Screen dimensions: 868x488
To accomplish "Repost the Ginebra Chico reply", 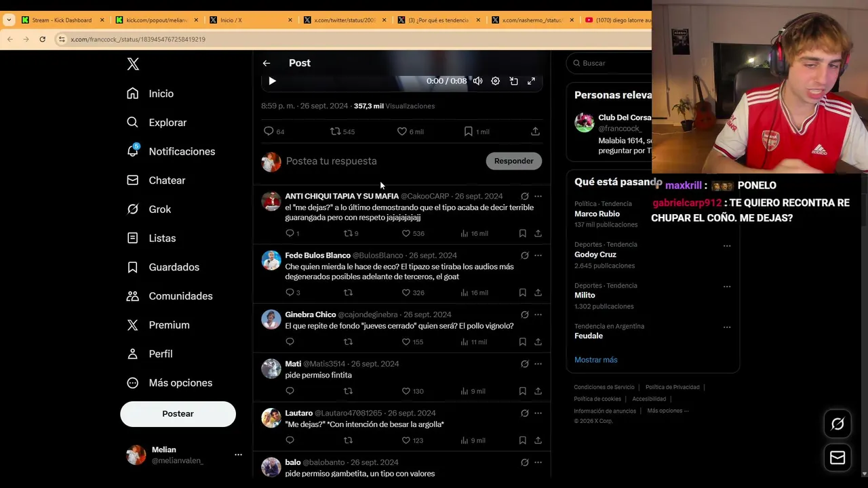I will pos(348,342).
